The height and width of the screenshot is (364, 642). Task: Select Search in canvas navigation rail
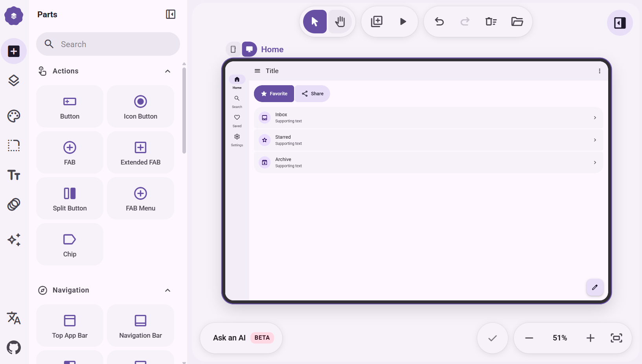237,102
